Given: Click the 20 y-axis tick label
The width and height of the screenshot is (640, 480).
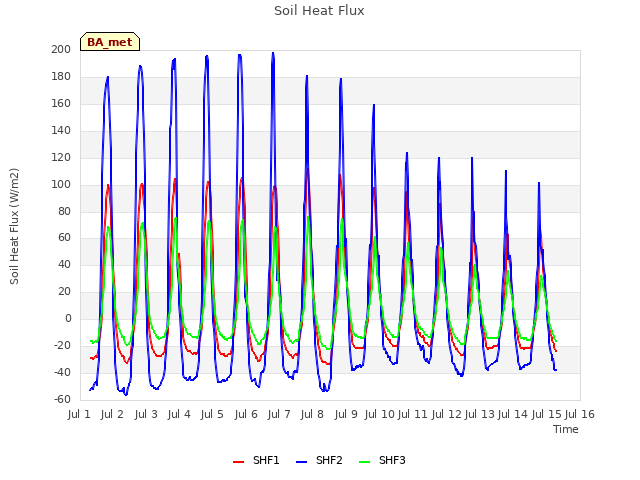Looking at the screenshot, I should (x=64, y=291).
